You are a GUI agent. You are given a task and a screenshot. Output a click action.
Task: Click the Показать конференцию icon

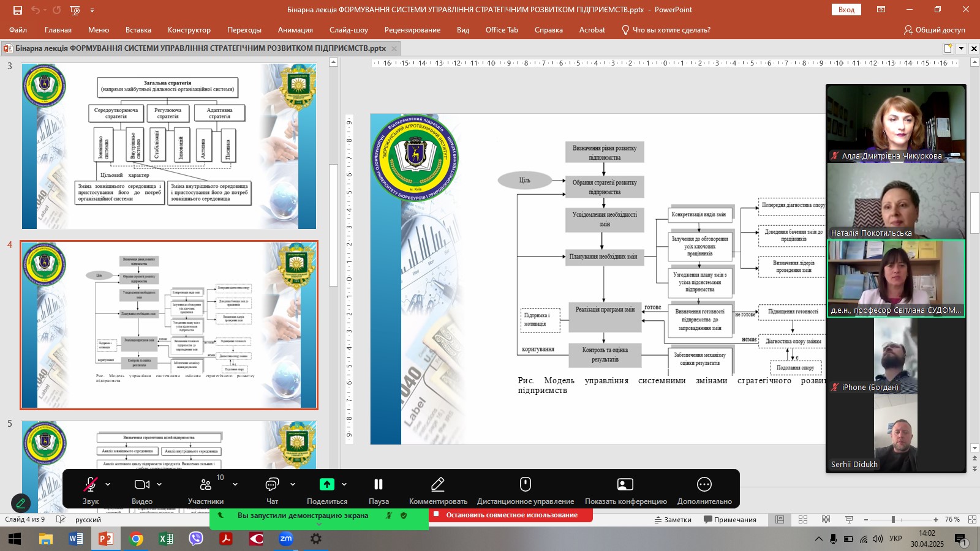[x=625, y=485]
